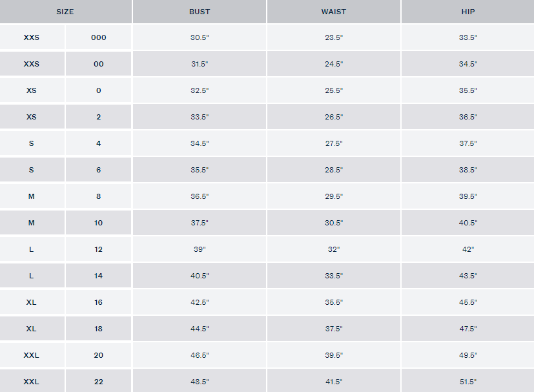Click the numeric size 16 cell
Screen dimensions: 534x392
pos(99,302)
